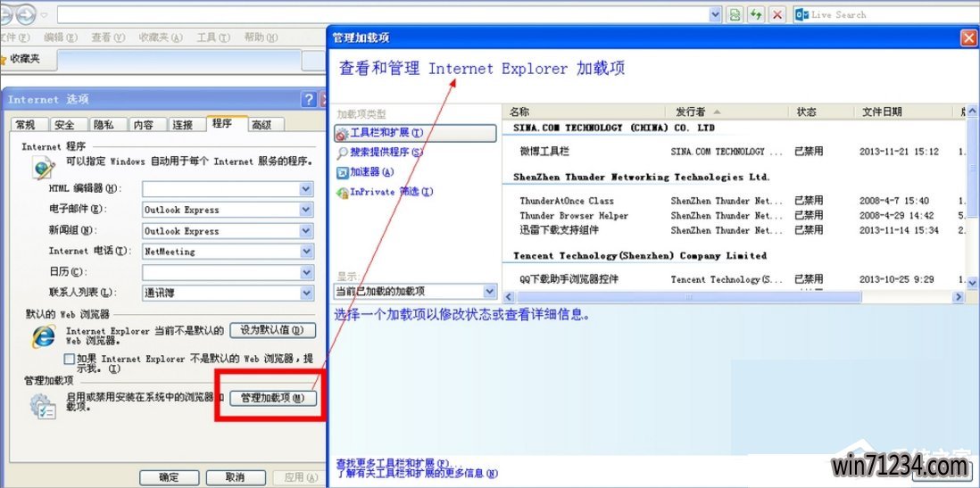Click the browser refresh icon

coord(757,15)
